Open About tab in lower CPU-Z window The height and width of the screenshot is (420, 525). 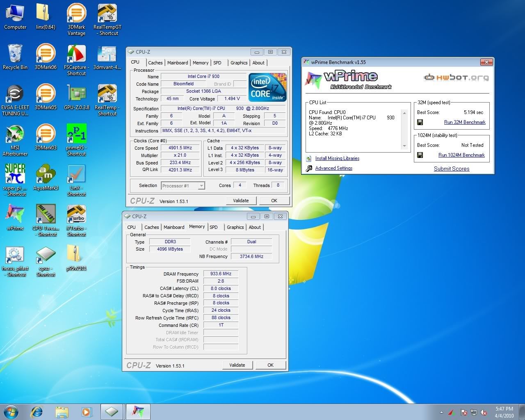255,227
